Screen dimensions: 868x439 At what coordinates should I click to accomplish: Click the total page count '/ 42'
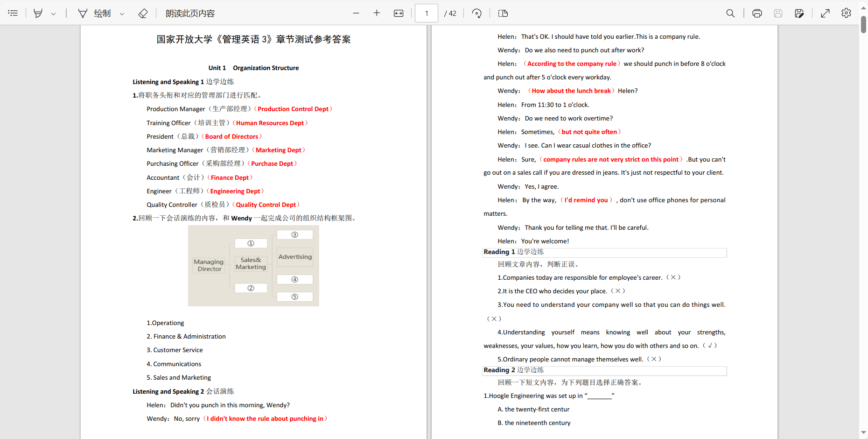coord(450,14)
